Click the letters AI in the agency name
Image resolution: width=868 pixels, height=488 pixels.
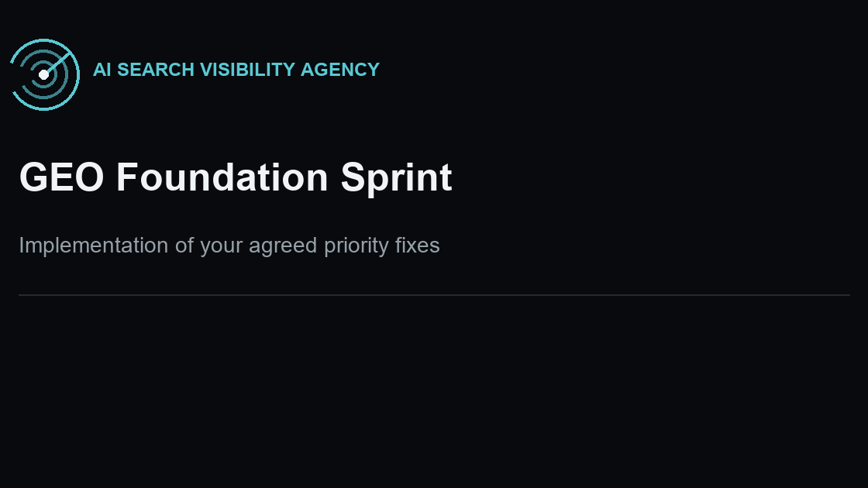[102, 70]
